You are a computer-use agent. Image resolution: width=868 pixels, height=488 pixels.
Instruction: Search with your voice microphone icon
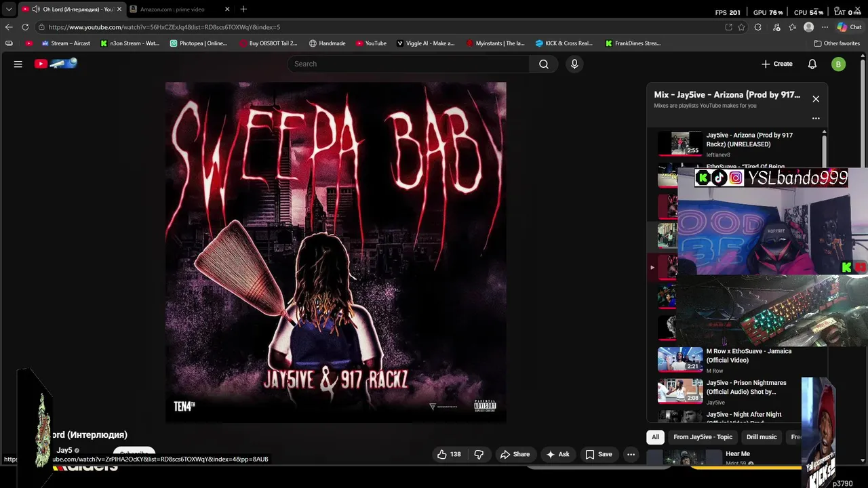point(574,64)
